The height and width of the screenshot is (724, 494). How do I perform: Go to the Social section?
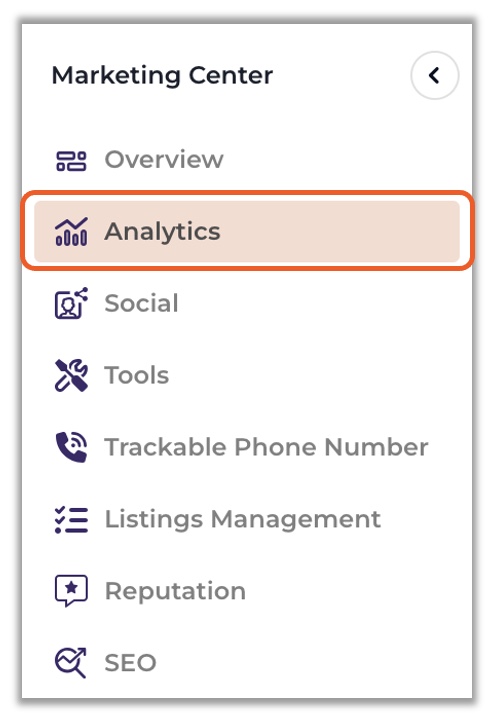141,303
